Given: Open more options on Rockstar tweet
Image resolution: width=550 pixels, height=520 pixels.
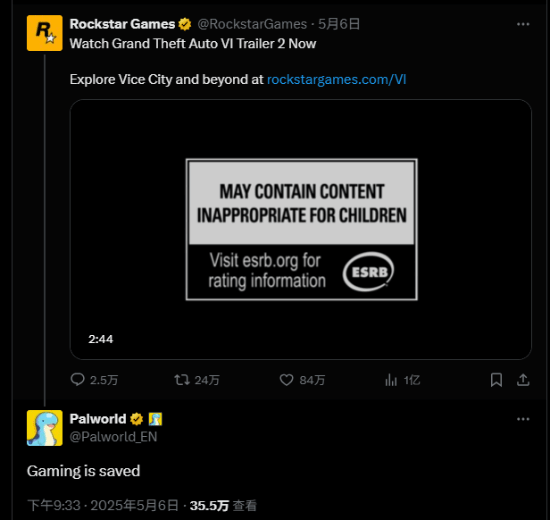Looking at the screenshot, I should click(x=523, y=24).
